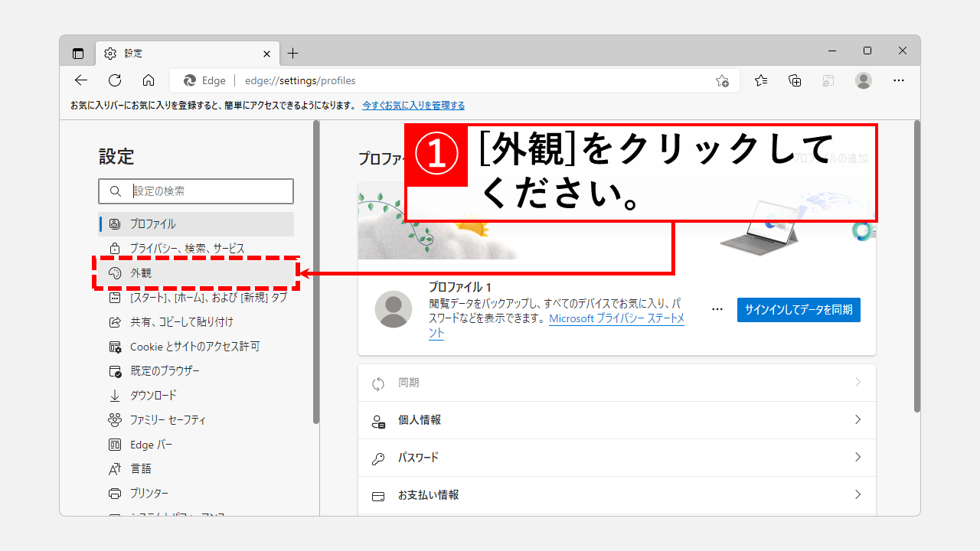Click the プロファイル 1 heading text
The width and height of the screenshot is (980, 551).
[460, 287]
